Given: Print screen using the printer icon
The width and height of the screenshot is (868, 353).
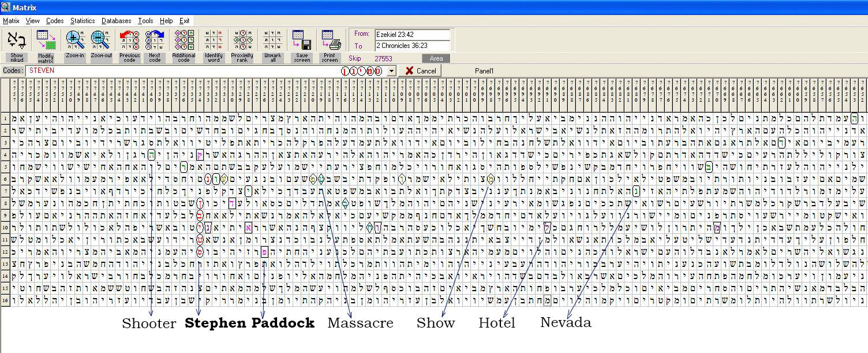Looking at the screenshot, I should coord(331,45).
